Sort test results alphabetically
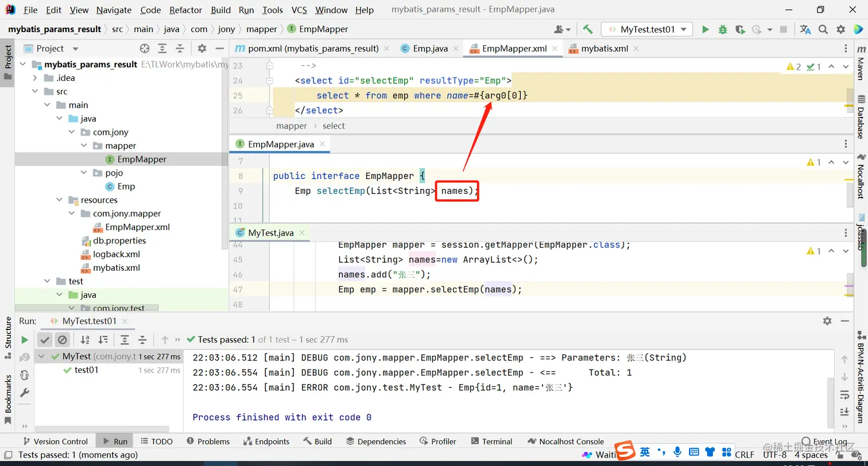Screen dimensions: 868x466 tap(85, 340)
